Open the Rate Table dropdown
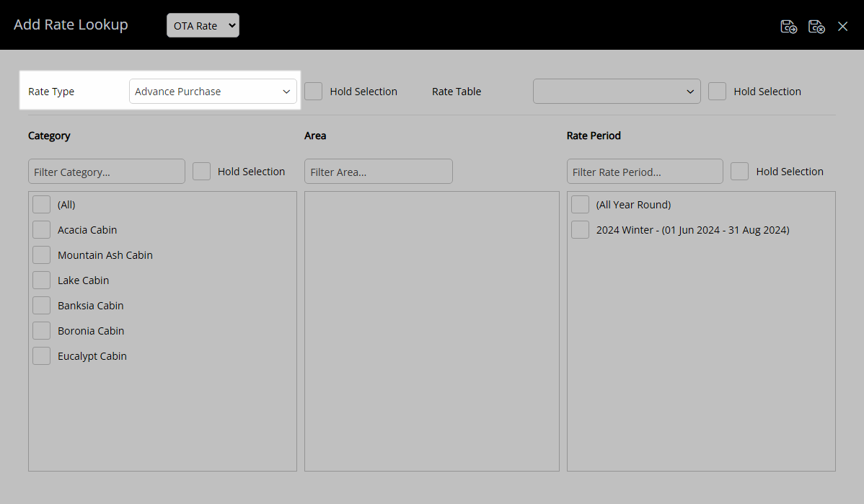The image size is (864, 504). pos(617,92)
